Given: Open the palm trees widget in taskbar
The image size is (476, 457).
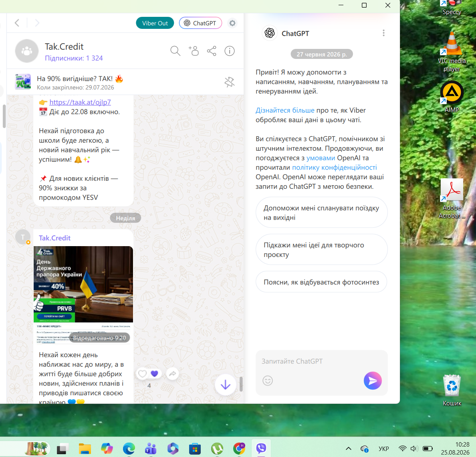Looking at the screenshot, I should pos(37,449).
